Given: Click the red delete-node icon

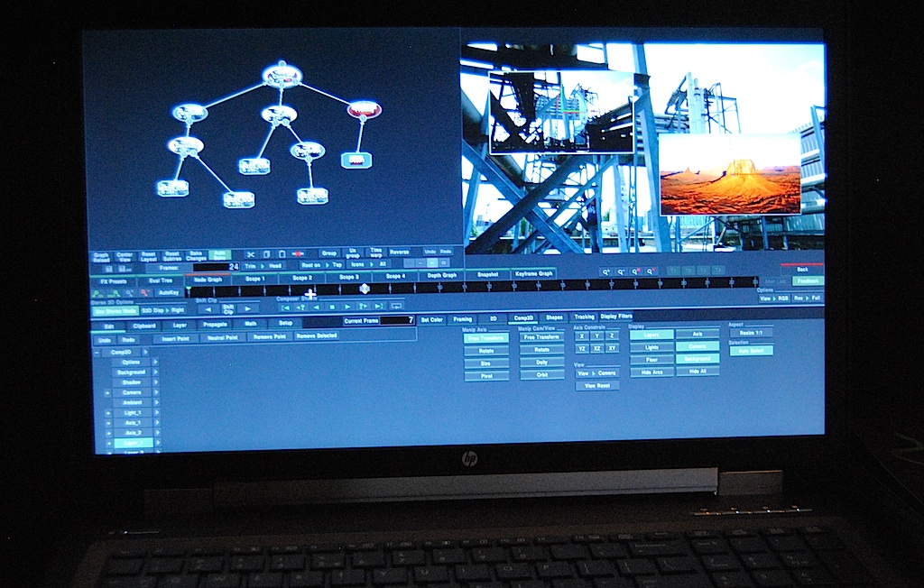Looking at the screenshot, I should coord(298,254).
